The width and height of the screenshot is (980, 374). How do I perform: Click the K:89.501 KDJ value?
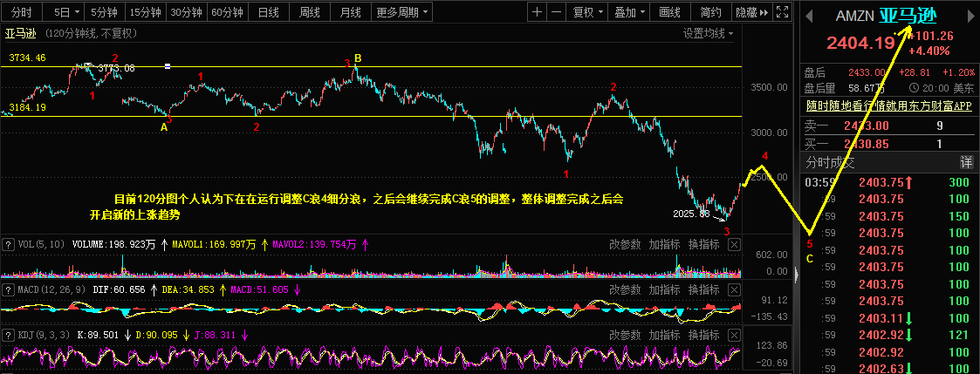click(98, 335)
